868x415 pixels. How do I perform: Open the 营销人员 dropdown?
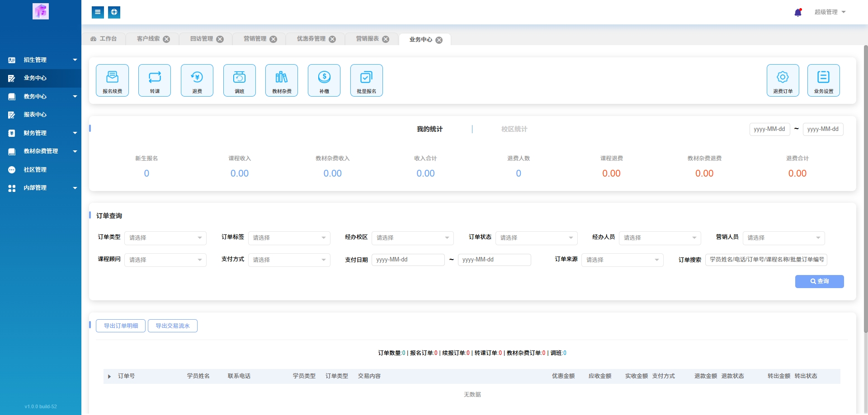click(784, 238)
